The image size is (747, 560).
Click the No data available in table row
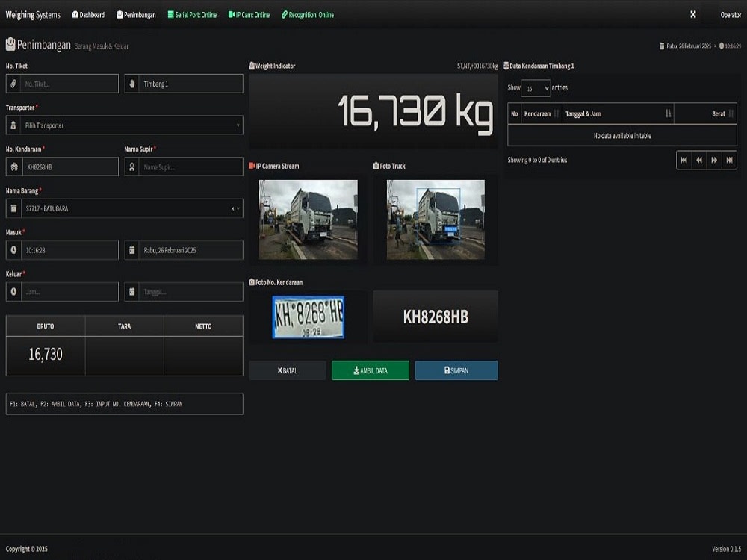(x=622, y=136)
